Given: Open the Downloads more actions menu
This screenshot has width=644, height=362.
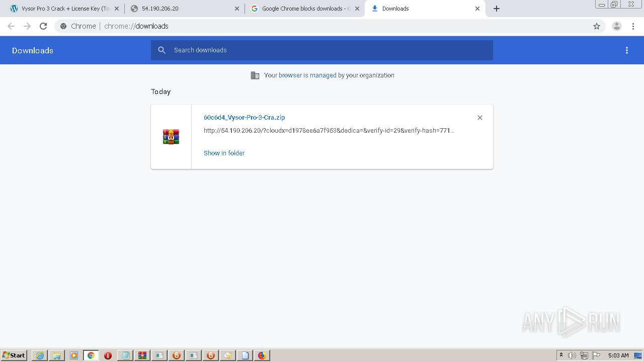Looking at the screenshot, I should click(x=627, y=50).
